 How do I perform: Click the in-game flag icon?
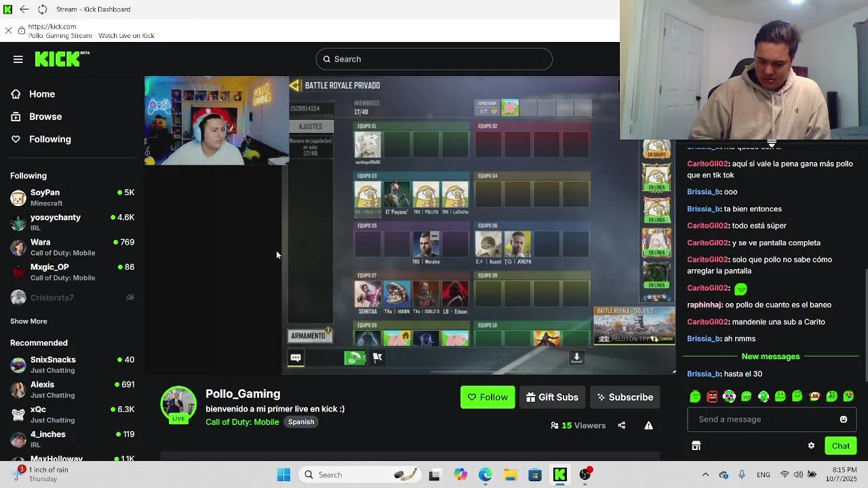378,358
